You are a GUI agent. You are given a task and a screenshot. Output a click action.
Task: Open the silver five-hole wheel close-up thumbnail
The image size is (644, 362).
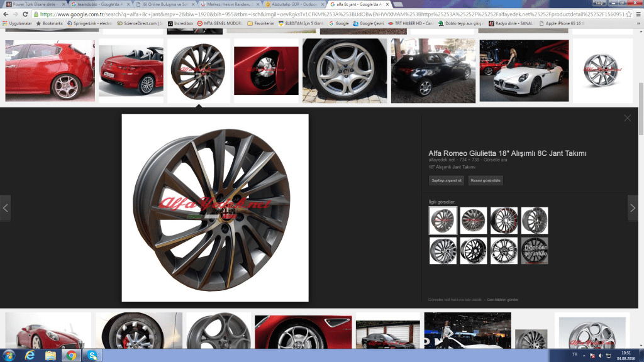click(x=345, y=70)
